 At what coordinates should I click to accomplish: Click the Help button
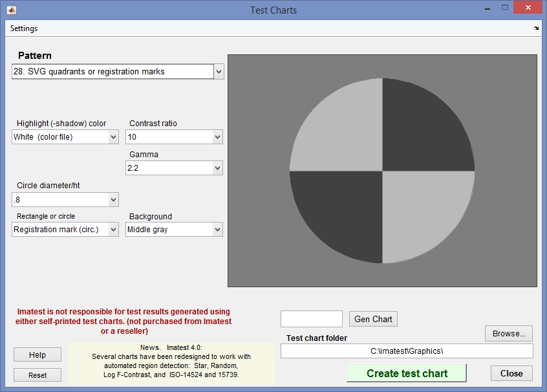point(38,354)
